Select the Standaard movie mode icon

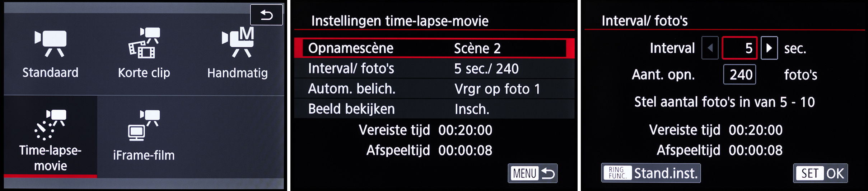click(x=50, y=54)
